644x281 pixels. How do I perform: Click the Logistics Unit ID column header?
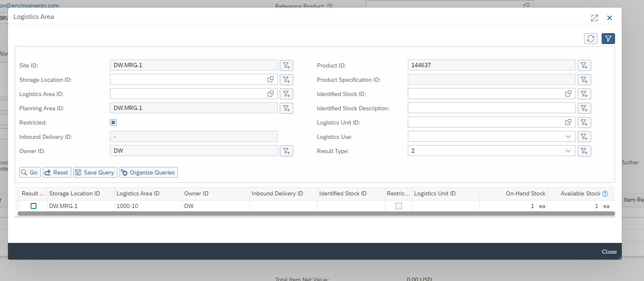click(446, 193)
